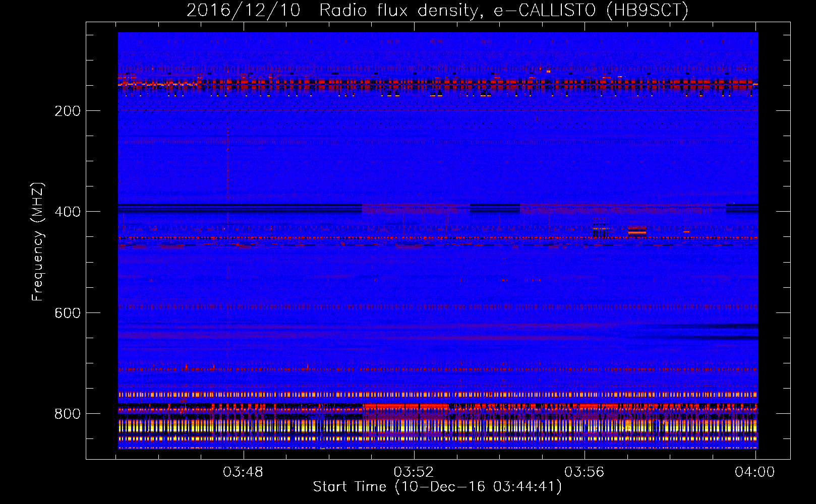Click the 'Start Time (10-Dec-16 03:44:41)' label
This screenshot has height=504, width=816.
click(437, 487)
